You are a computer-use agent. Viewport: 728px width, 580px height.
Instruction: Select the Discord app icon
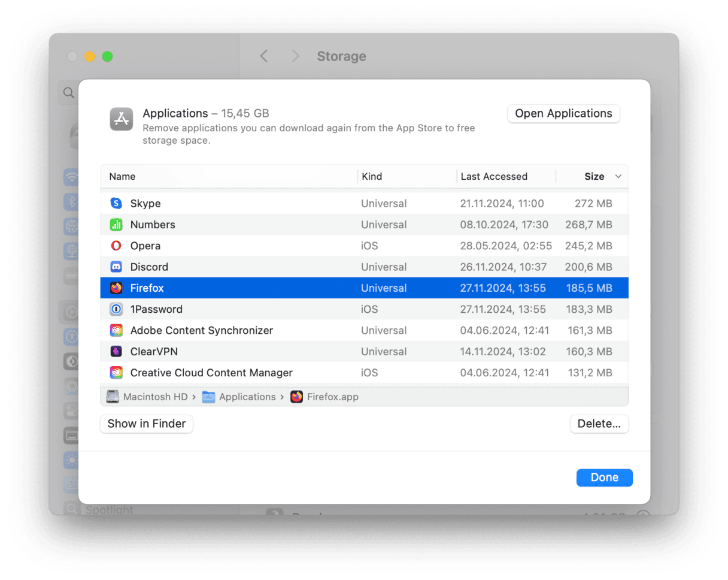pos(116,267)
